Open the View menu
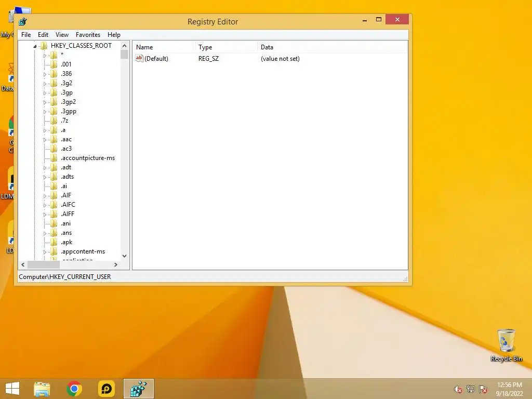Image resolution: width=532 pixels, height=399 pixels. pos(62,35)
